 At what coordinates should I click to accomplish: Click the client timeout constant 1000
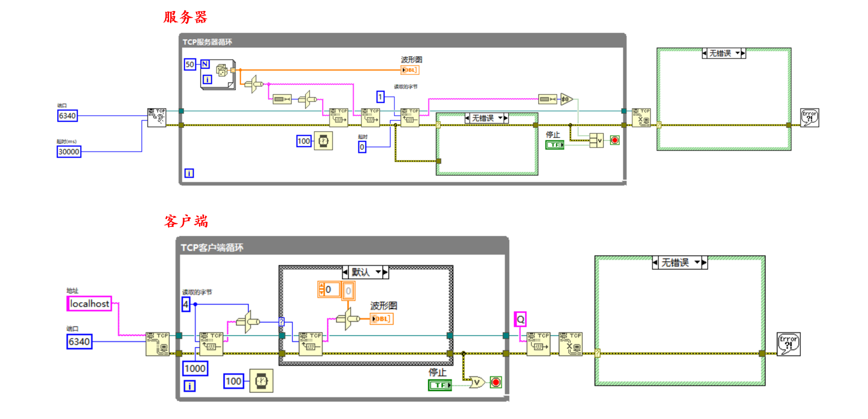[195, 369]
